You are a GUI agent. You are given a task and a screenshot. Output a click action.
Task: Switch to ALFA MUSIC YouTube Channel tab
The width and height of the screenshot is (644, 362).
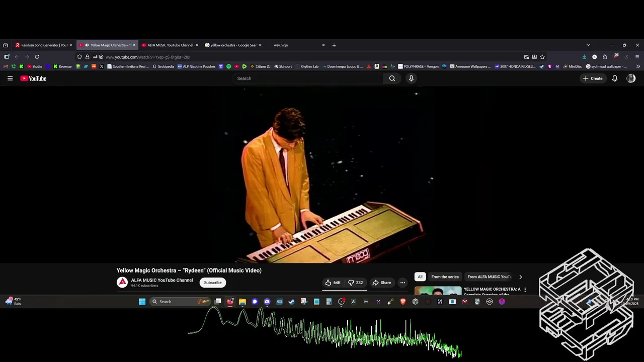tap(170, 45)
